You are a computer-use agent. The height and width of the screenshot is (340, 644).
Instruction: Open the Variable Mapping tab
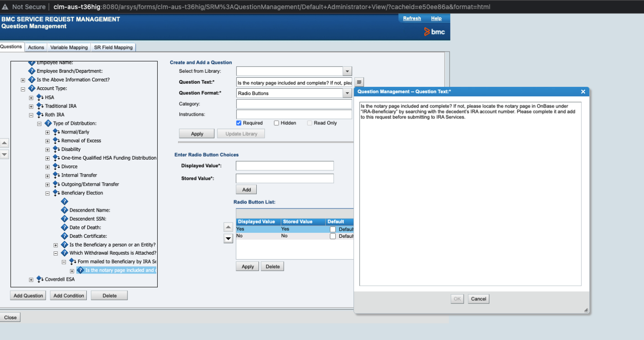(69, 47)
